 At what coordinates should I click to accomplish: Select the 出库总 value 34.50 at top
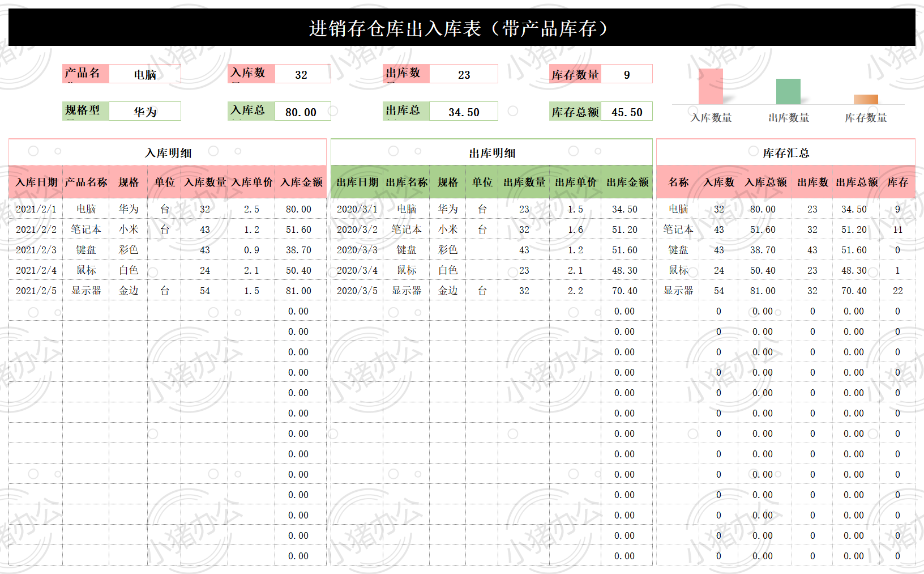[464, 112]
